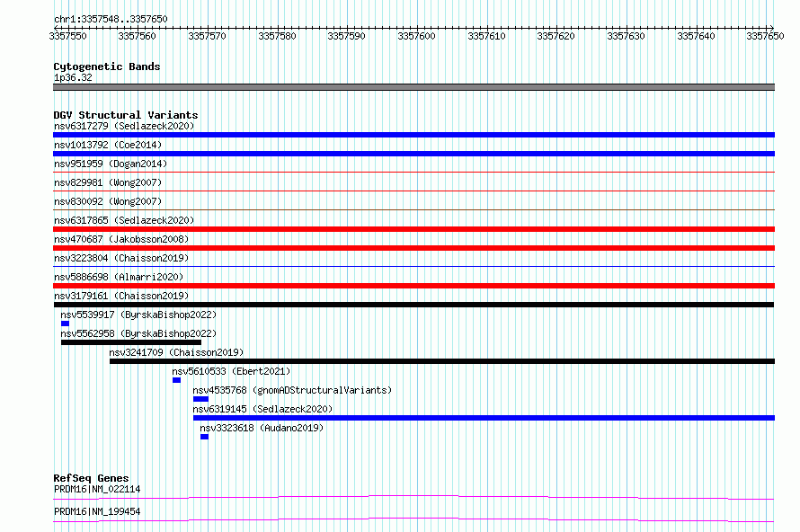
Task: Click the small blue bar under nsv5610533
Action: pyautogui.click(x=176, y=380)
